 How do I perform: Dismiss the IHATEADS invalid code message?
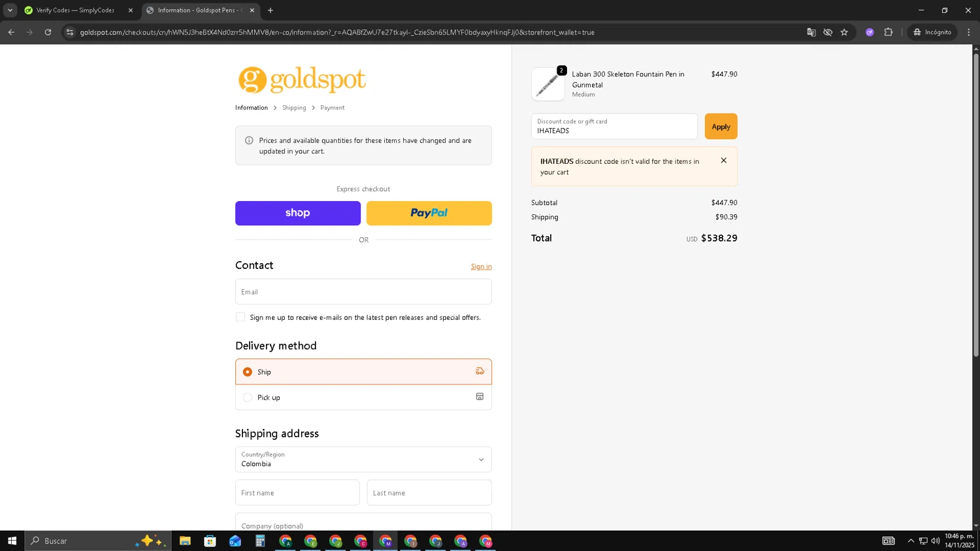click(723, 161)
